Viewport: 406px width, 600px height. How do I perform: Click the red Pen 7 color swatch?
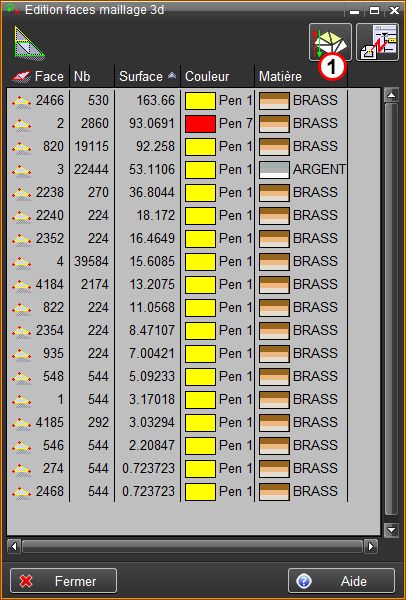200,124
